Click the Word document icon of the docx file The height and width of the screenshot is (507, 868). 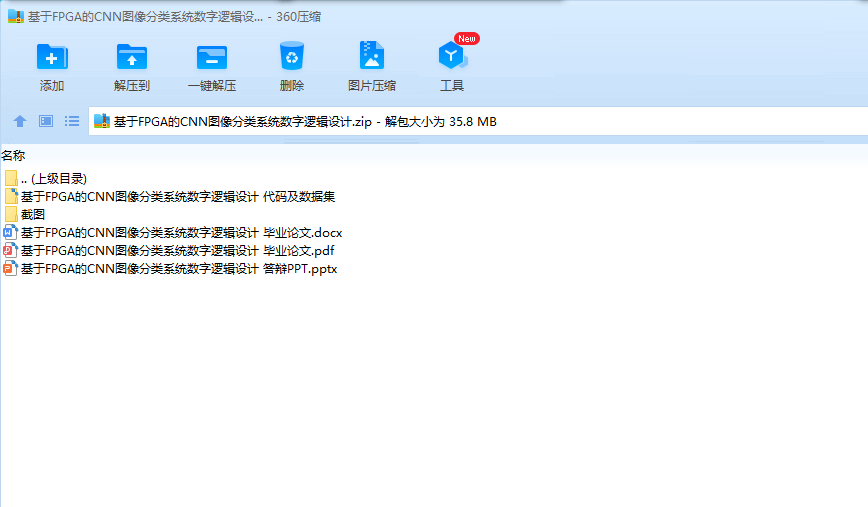(x=11, y=232)
